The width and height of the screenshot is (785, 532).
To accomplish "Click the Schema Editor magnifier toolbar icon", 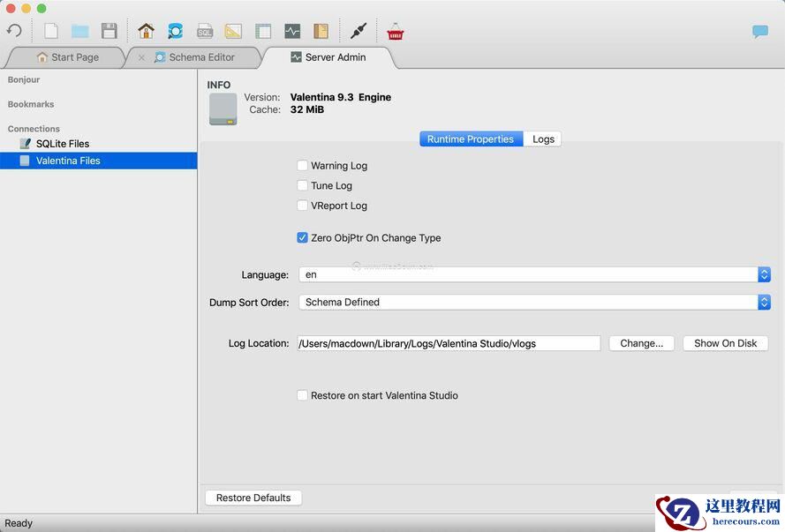I will [x=175, y=31].
